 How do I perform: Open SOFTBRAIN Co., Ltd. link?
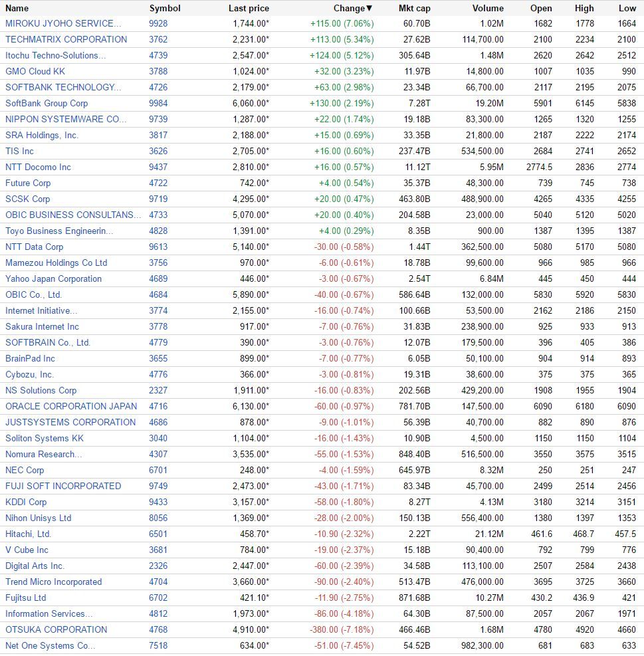click(48, 342)
